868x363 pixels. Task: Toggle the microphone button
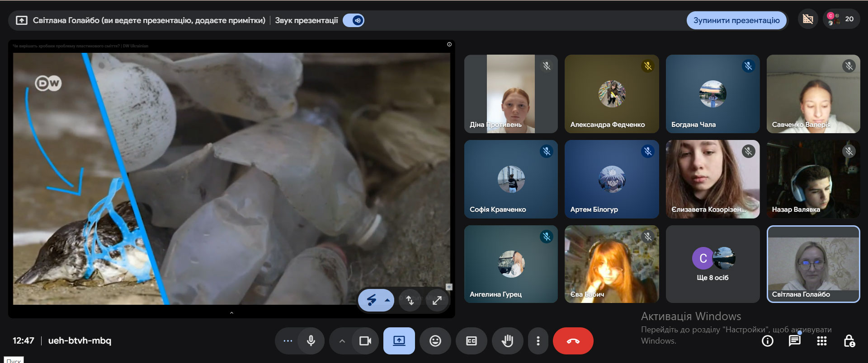(x=311, y=341)
